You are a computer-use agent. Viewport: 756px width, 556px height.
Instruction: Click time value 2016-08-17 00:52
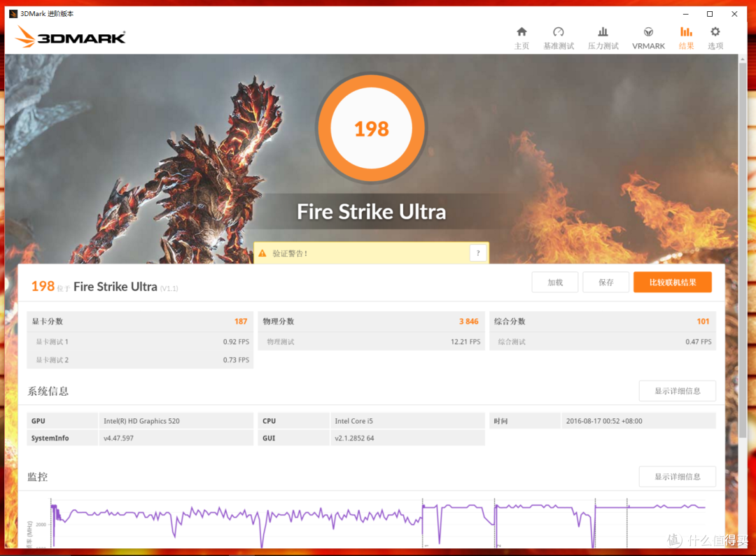click(604, 421)
